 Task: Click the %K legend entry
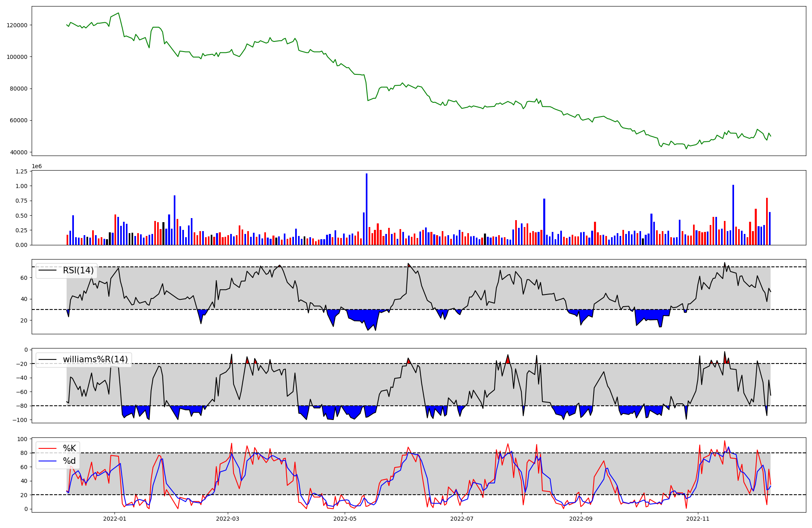click(x=69, y=448)
